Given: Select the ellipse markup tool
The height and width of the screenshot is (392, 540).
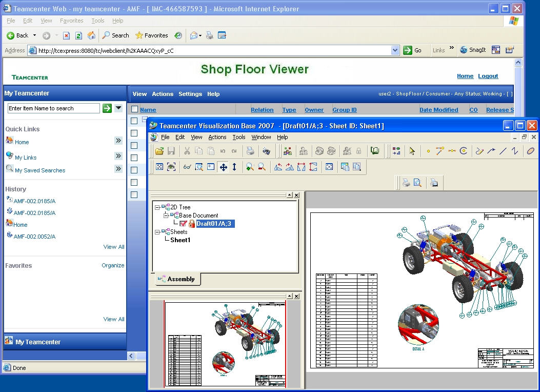Looking at the screenshot, I should tap(530, 151).
